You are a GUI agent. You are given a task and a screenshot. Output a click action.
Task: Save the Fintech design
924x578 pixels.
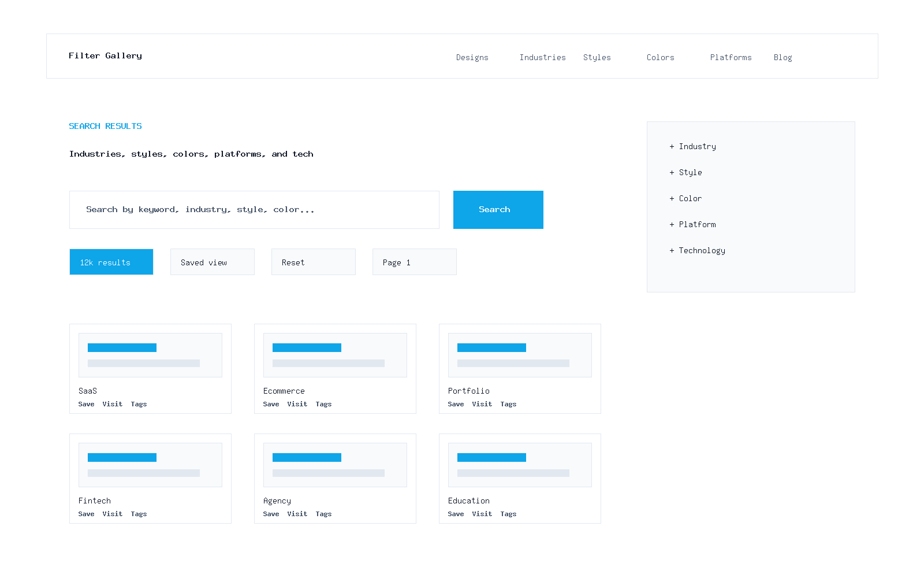[86, 514]
